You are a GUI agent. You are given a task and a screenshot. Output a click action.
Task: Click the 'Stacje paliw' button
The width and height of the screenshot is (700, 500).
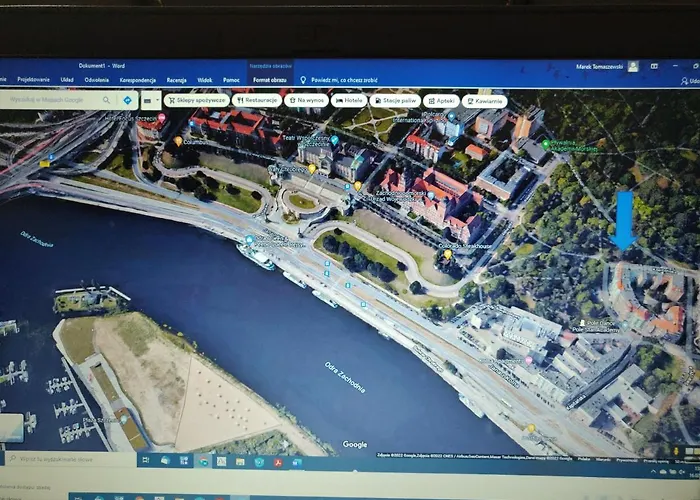(394, 101)
